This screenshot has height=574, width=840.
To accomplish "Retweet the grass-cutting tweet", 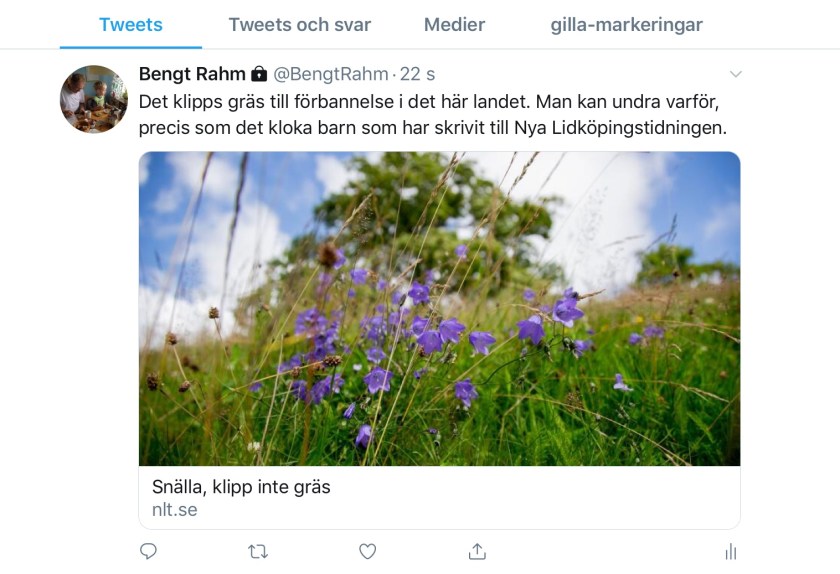I will coord(258,551).
